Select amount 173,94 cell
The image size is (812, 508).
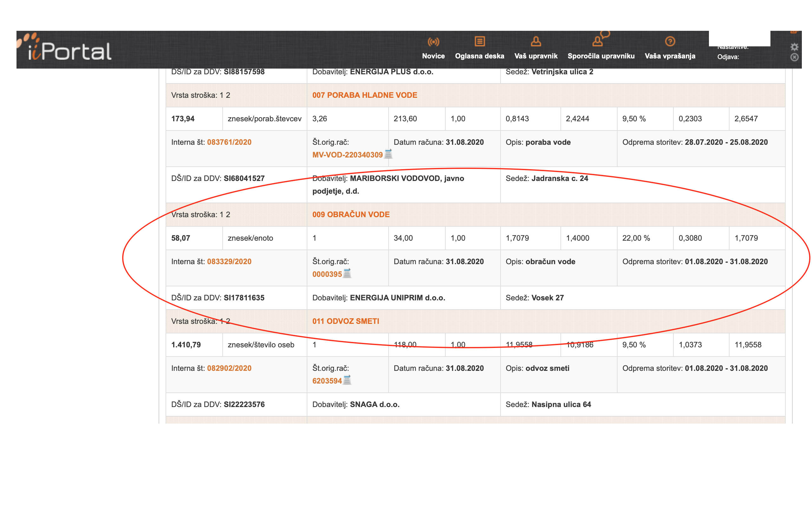194,119
